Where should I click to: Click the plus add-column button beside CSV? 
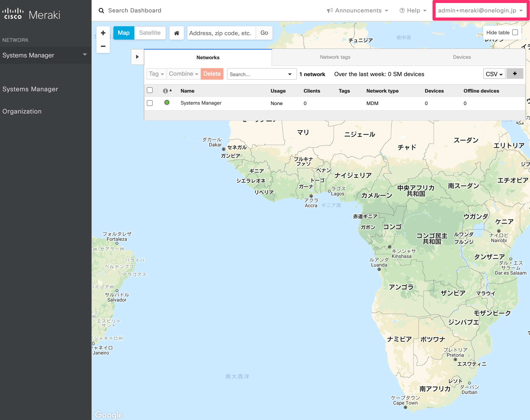[515, 74]
